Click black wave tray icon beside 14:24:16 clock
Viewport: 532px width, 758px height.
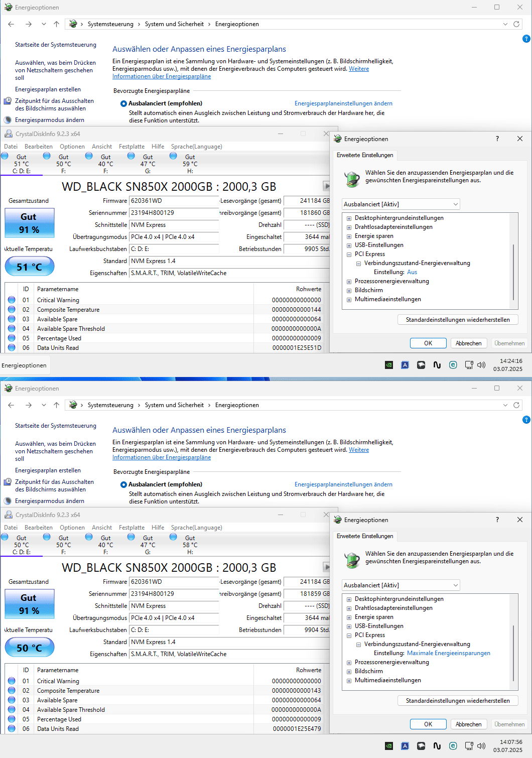click(437, 365)
